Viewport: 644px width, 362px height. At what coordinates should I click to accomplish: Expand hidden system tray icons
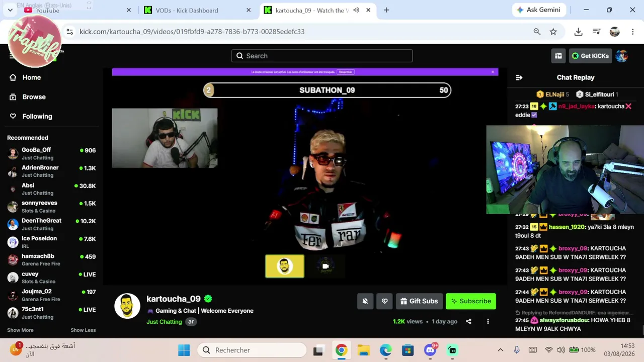500,350
